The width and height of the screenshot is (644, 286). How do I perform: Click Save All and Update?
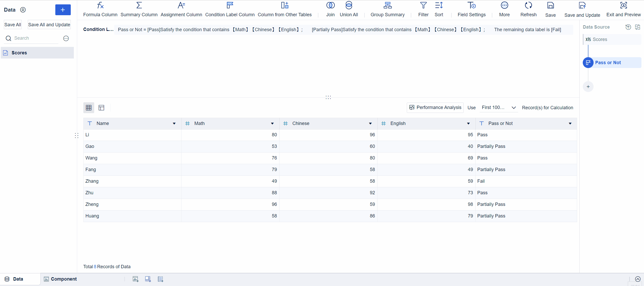(49, 24)
